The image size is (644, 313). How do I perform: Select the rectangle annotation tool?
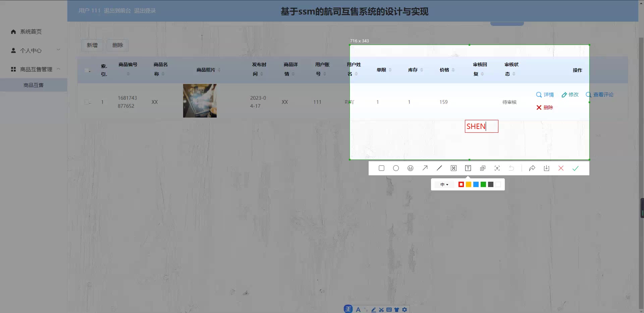click(381, 168)
